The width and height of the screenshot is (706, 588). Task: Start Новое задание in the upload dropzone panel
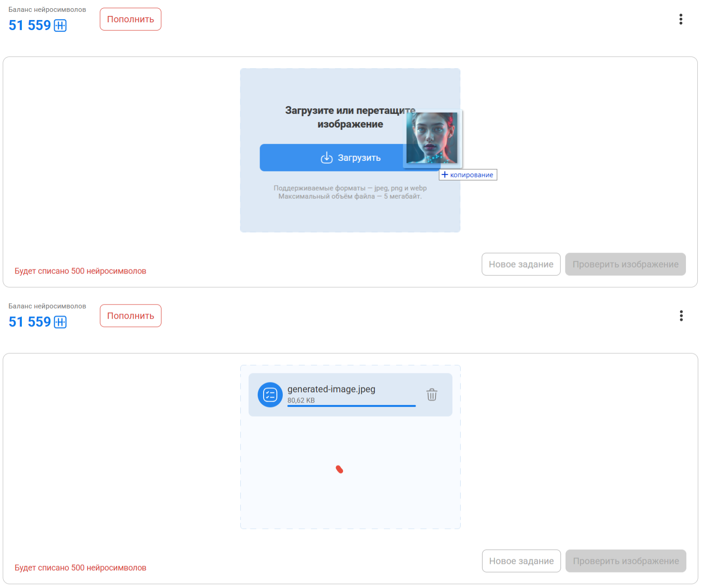point(521,264)
